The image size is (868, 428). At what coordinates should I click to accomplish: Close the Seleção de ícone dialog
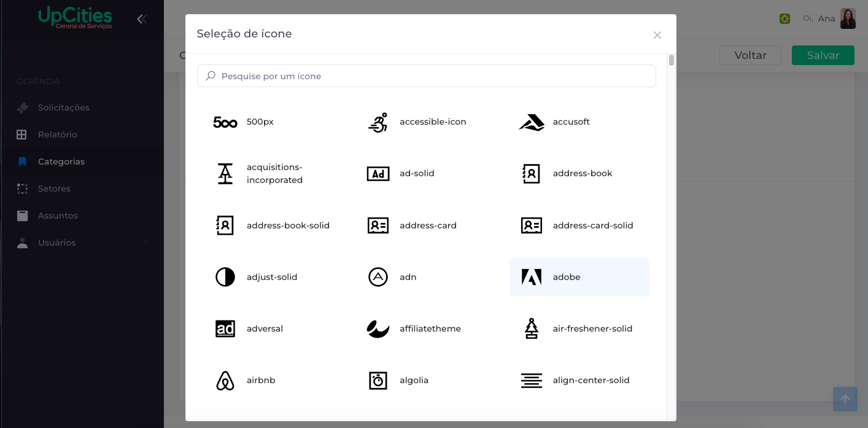(657, 35)
